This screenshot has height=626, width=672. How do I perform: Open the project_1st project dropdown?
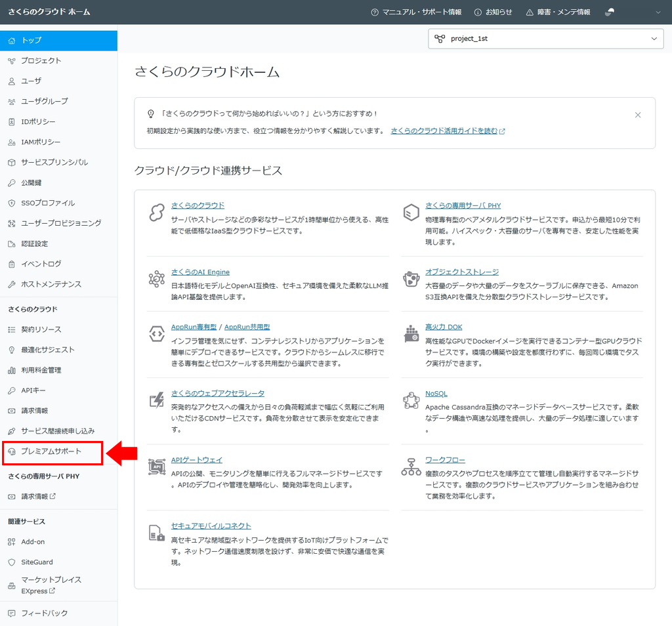[x=545, y=39]
